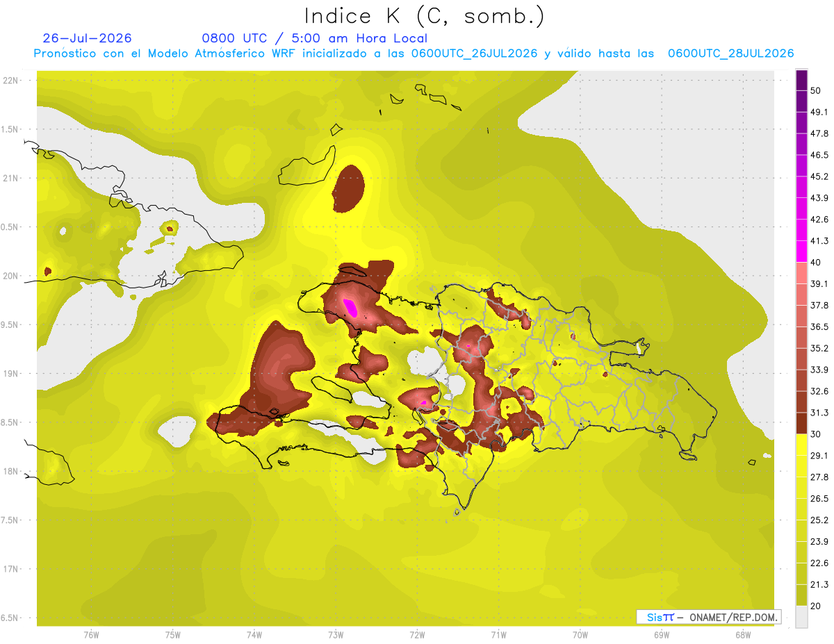Click the bright yellow legend band between 29.1 and 30
The height and width of the screenshot is (644, 834).
[801, 445]
